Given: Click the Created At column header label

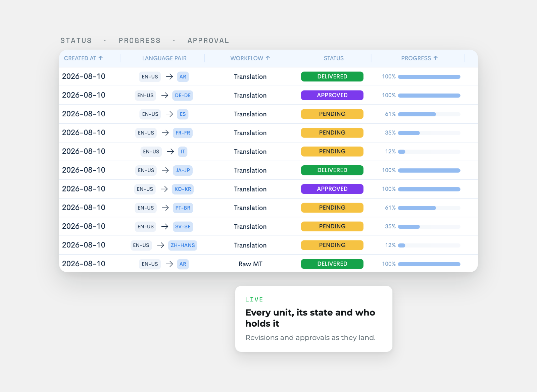Looking at the screenshot, I should tap(80, 58).
